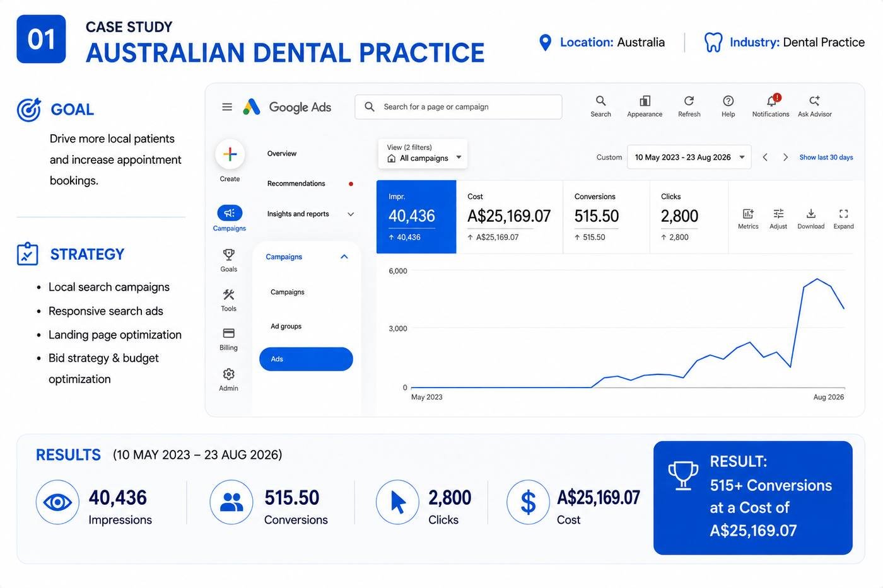Click the Create plus button
This screenshot has height=588, width=883.
click(x=230, y=154)
